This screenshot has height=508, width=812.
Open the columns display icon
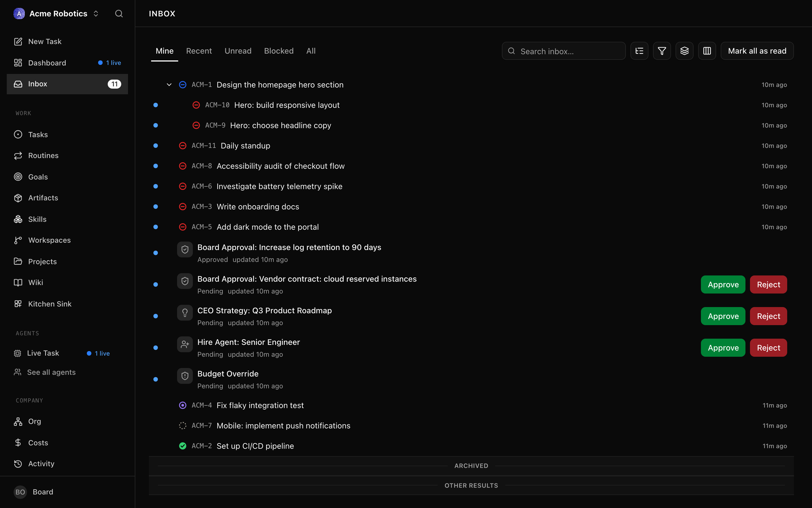point(707,51)
